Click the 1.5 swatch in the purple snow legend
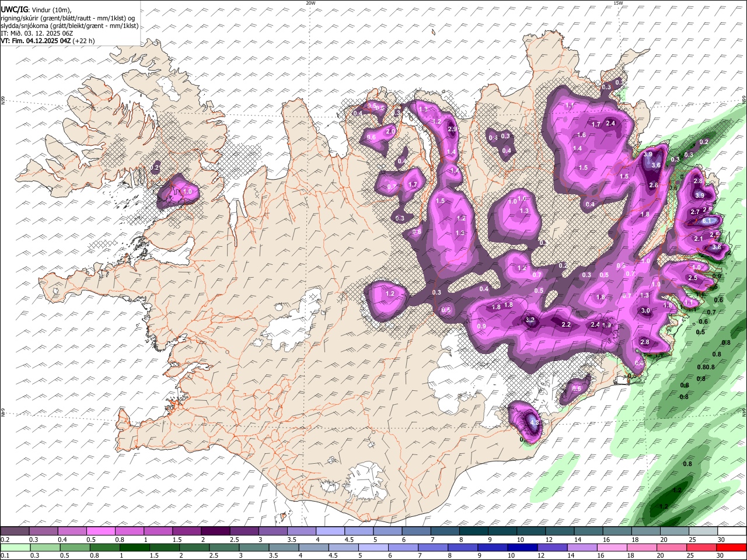The image size is (747, 560). (186, 531)
